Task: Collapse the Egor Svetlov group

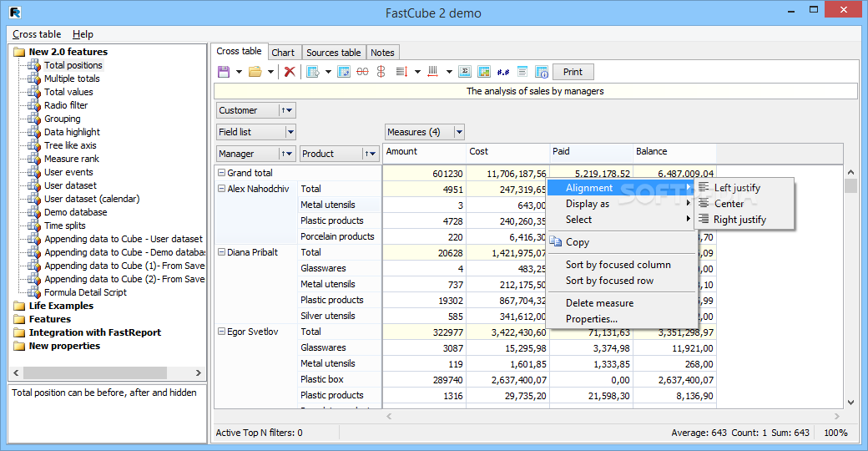Action: pyautogui.click(x=221, y=332)
